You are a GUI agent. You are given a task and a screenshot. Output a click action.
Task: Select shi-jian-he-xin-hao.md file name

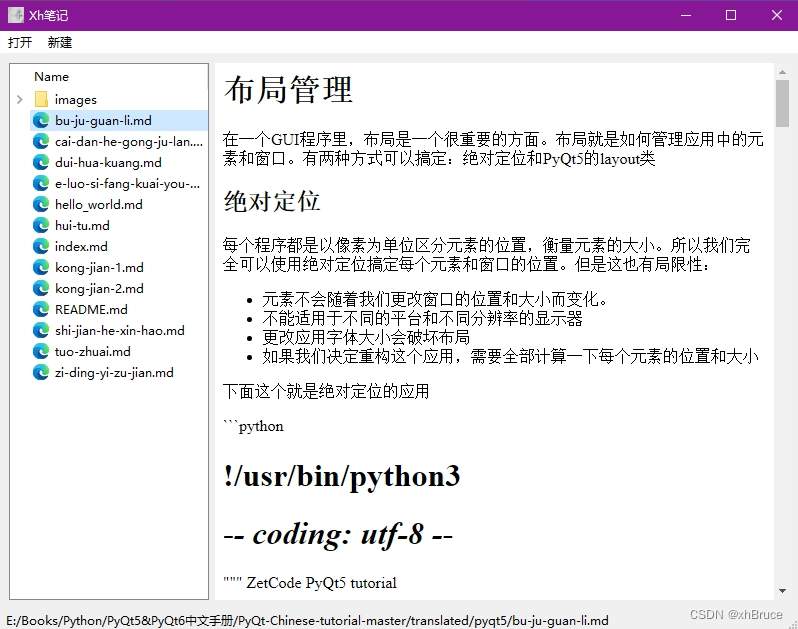click(120, 330)
